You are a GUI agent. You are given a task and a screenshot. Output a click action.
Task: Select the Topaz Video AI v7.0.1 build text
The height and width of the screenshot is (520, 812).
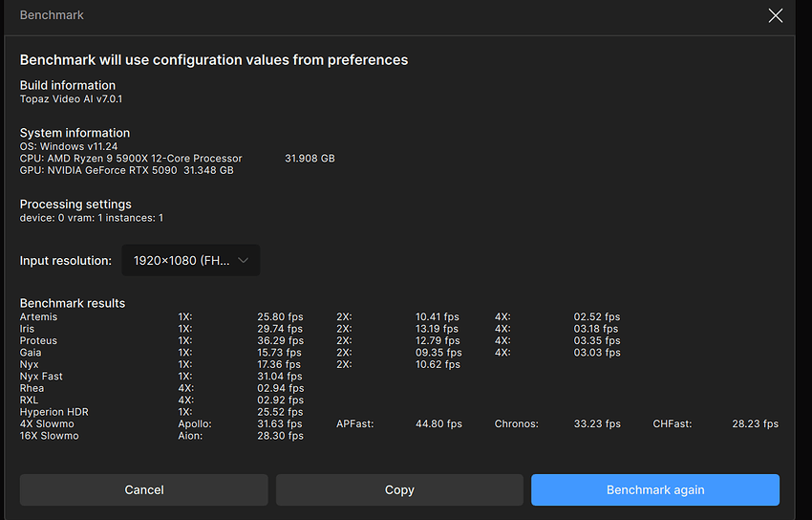pos(71,98)
